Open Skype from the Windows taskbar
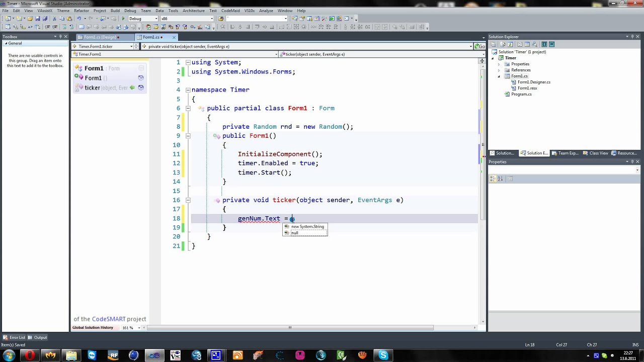Viewport: 644px width, 362px height. tap(383, 355)
